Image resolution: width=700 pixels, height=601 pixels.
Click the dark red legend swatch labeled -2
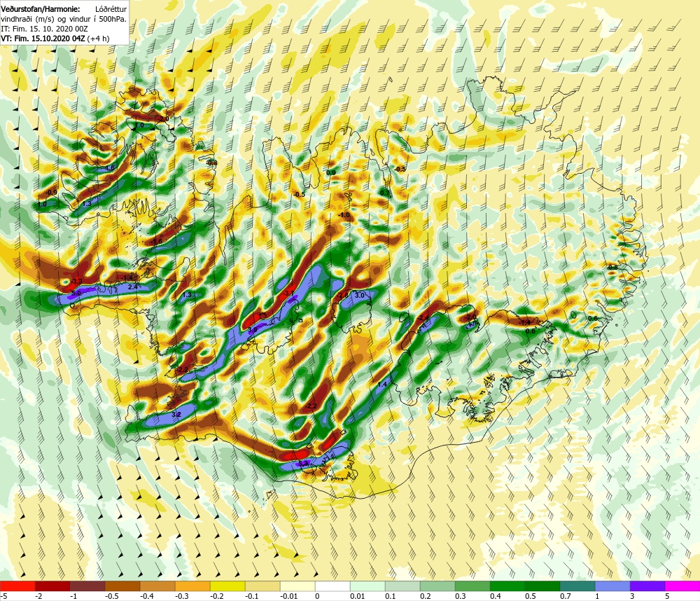point(52,586)
